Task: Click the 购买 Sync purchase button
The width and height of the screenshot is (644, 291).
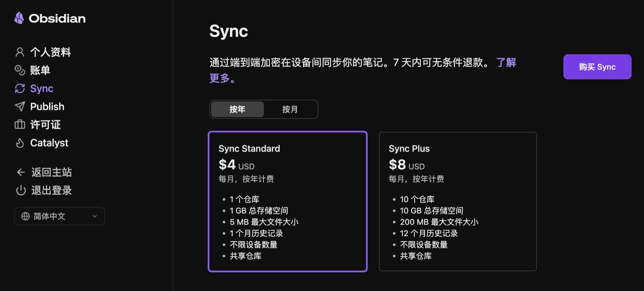Action: pyautogui.click(x=597, y=67)
